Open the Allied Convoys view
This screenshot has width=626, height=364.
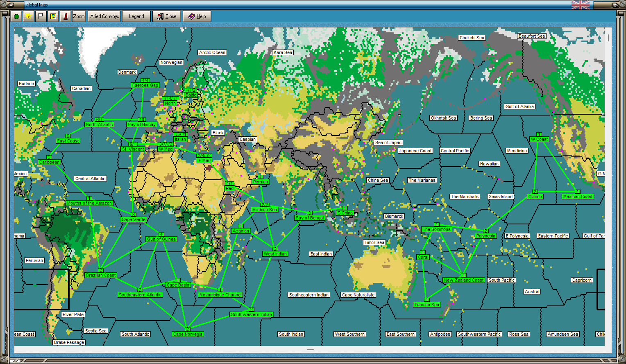pos(104,16)
